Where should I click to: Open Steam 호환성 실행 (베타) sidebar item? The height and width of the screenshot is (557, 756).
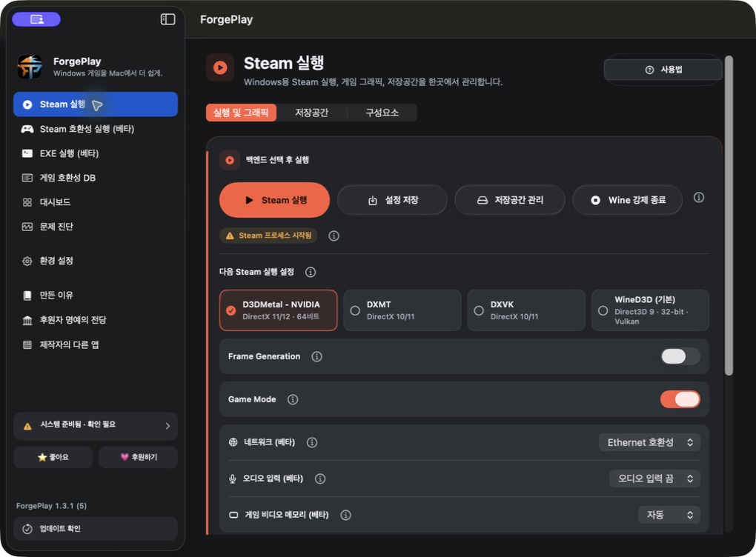pyautogui.click(x=96, y=129)
